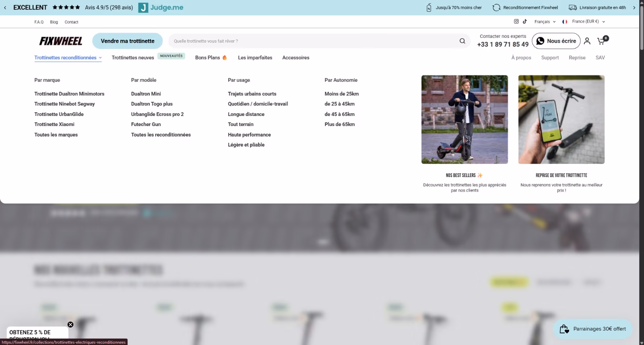Open Contact link
The image size is (644, 345).
pos(71,22)
